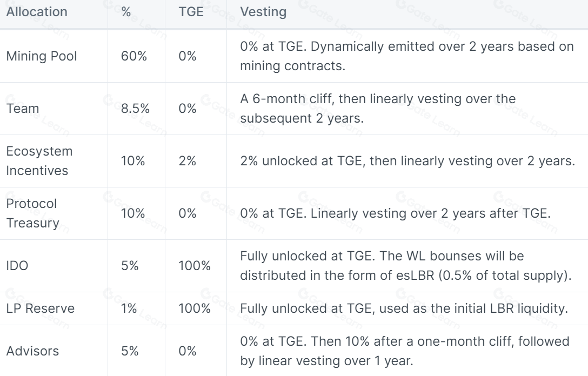The width and height of the screenshot is (588, 376).
Task: Click the TGE column header
Action: (190, 12)
